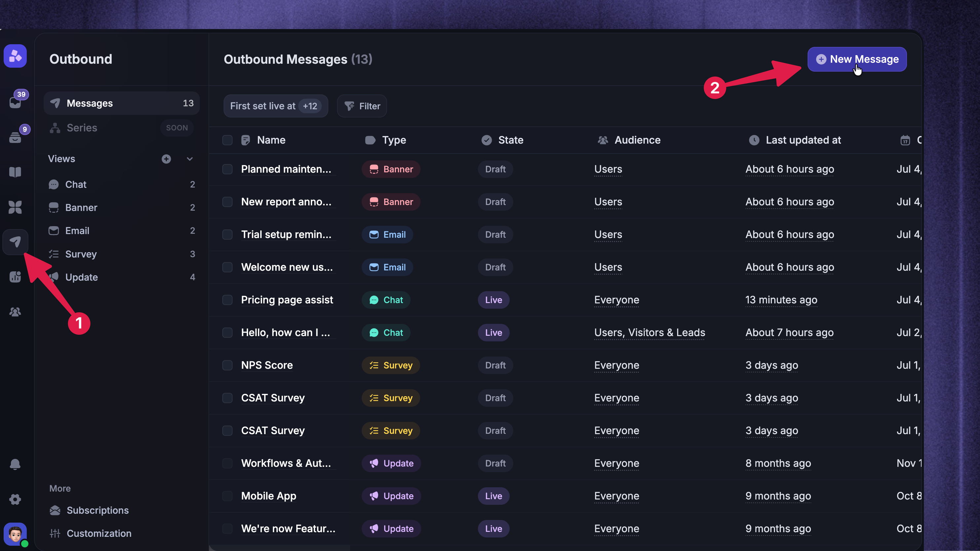
Task: Click Live state badge on Pricing page assist row
Action: [494, 300]
